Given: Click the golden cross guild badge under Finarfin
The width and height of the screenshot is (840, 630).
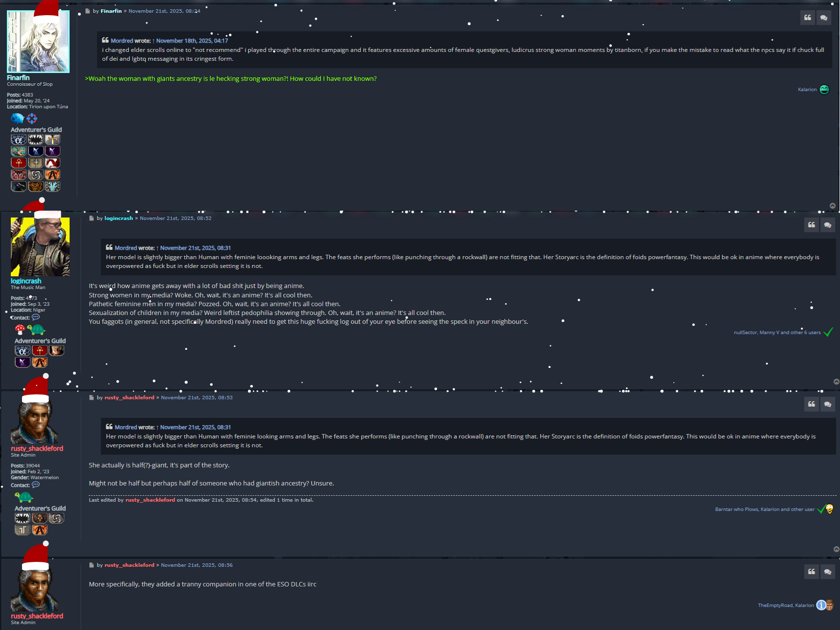Looking at the screenshot, I should tap(52, 140).
